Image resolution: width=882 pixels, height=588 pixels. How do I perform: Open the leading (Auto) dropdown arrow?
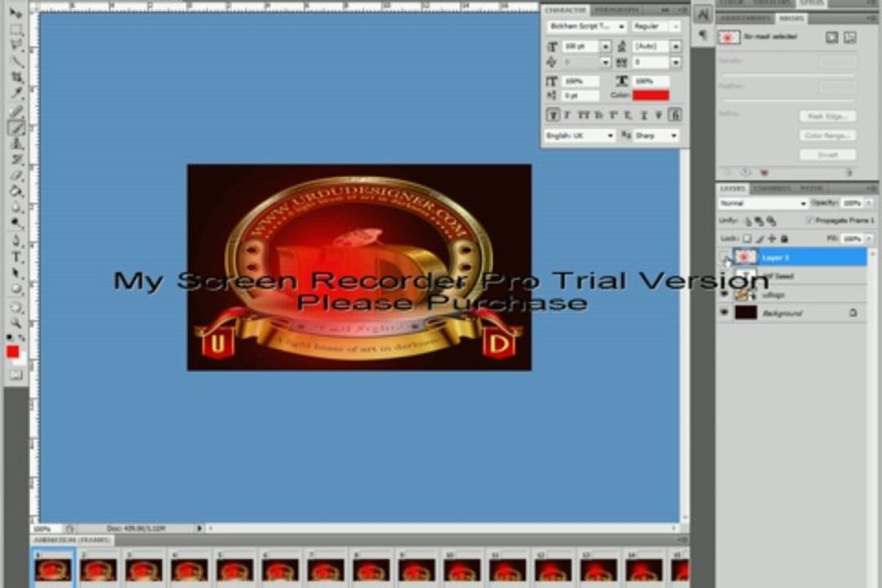point(675,46)
